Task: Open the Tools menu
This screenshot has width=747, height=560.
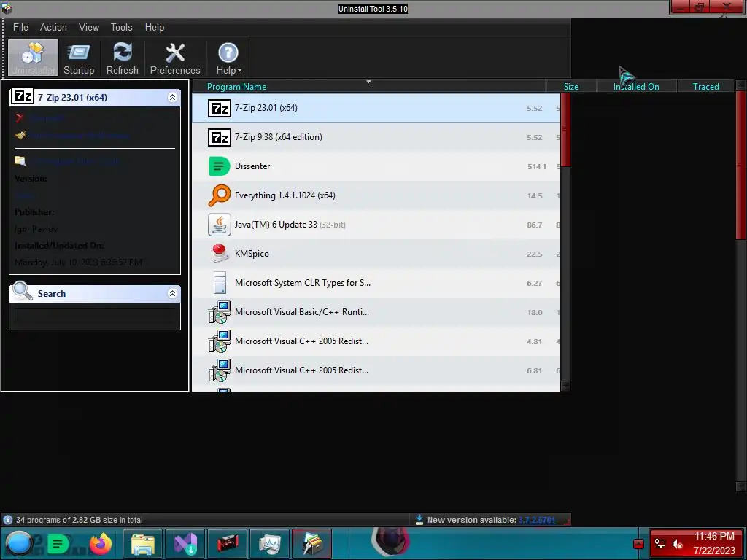Action: click(x=122, y=27)
